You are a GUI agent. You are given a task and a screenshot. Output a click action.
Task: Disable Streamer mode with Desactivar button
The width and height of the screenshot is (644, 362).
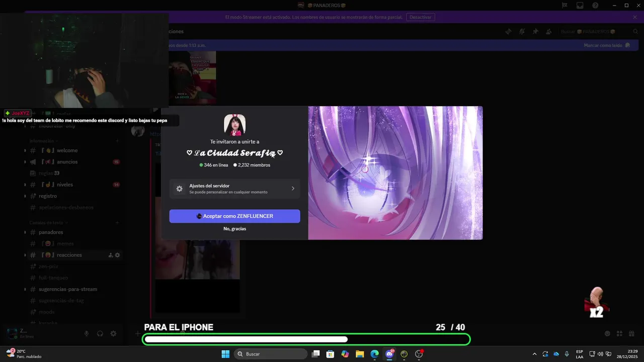pos(420,17)
